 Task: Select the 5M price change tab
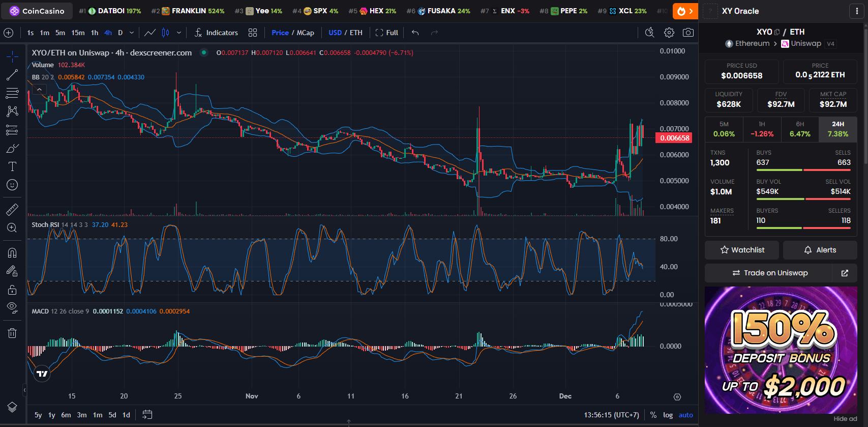click(x=724, y=129)
